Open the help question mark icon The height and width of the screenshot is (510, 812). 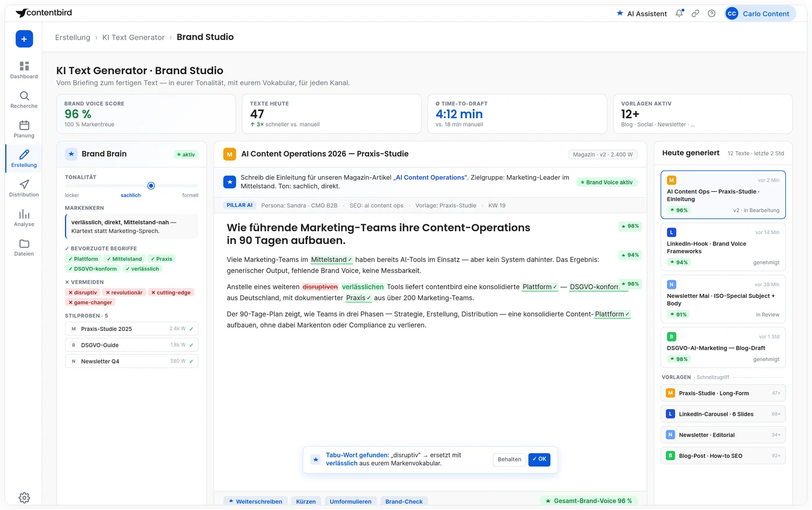(x=712, y=13)
